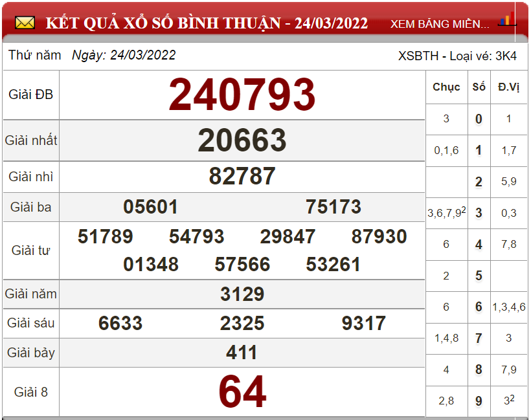This screenshot has height=420, width=531.
Task: Select fifth prize number 3129
Action: pos(242,294)
